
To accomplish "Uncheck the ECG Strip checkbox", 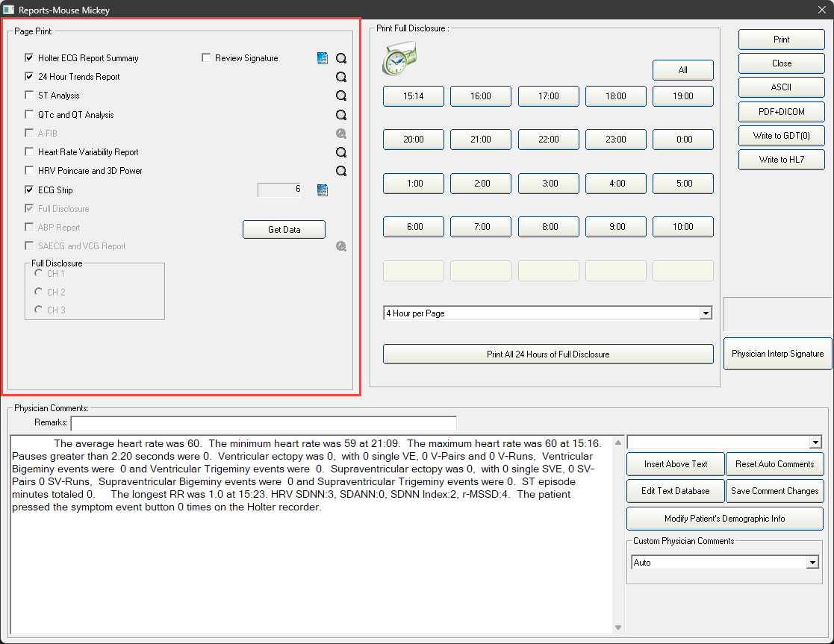I will 29,190.
